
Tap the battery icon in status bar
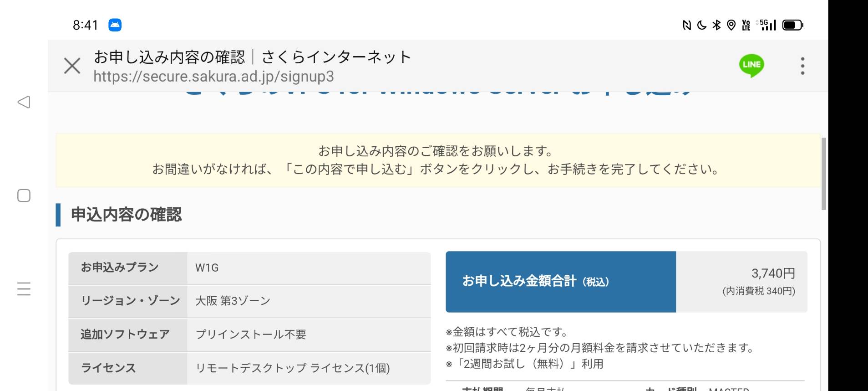793,25
